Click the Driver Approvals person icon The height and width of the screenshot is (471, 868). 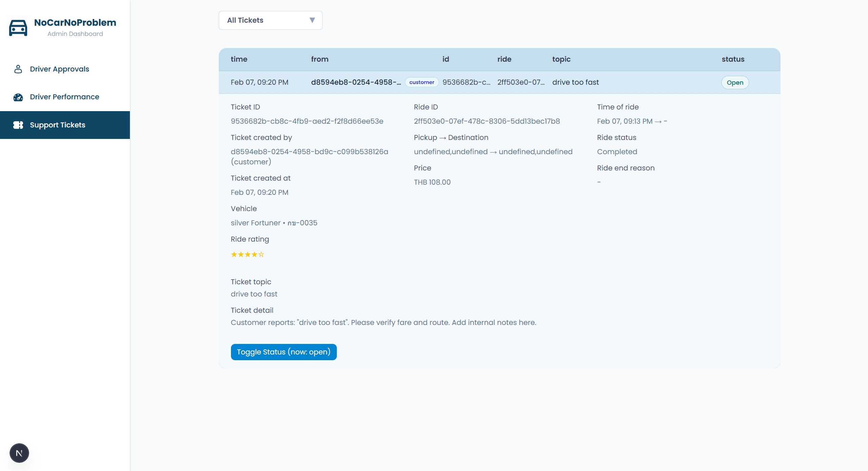(18, 69)
